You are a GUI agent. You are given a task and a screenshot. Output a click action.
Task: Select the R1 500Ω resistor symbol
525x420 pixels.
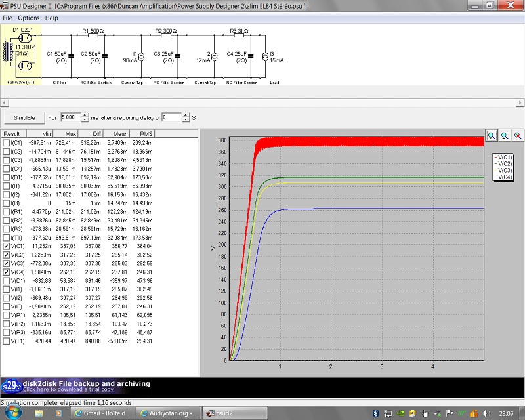click(93, 35)
